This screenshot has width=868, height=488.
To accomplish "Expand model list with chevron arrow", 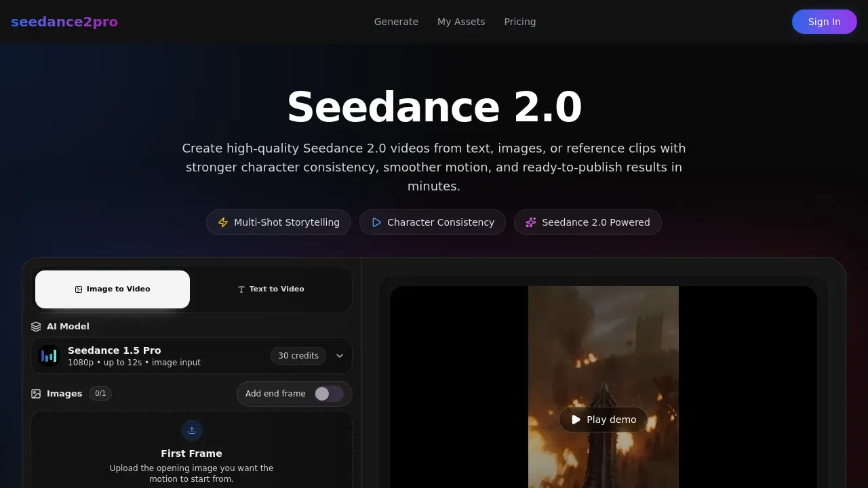I will (x=340, y=356).
